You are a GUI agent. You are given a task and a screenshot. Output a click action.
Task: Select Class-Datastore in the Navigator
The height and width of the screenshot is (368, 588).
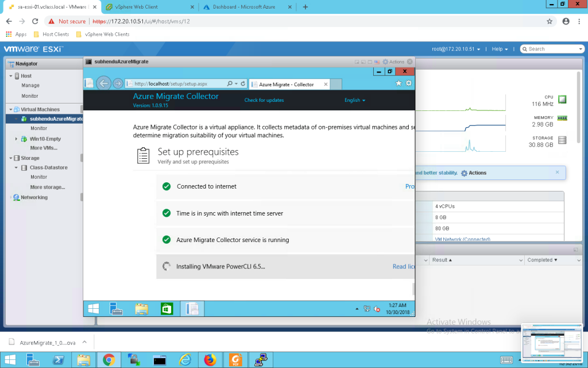click(x=48, y=167)
